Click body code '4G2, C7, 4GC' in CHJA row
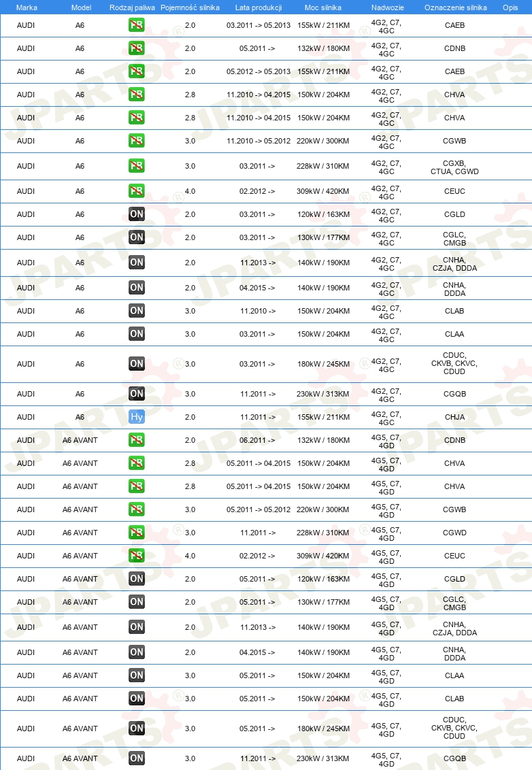 tap(386, 418)
